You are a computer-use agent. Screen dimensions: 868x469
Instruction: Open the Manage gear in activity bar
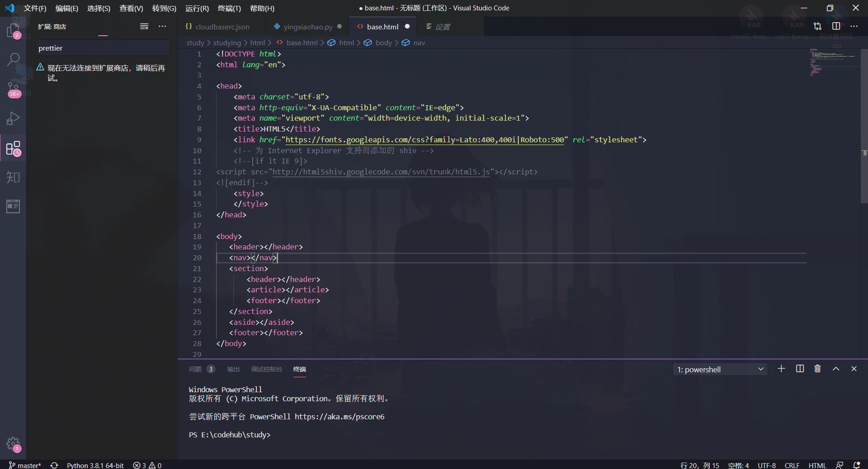[13, 444]
